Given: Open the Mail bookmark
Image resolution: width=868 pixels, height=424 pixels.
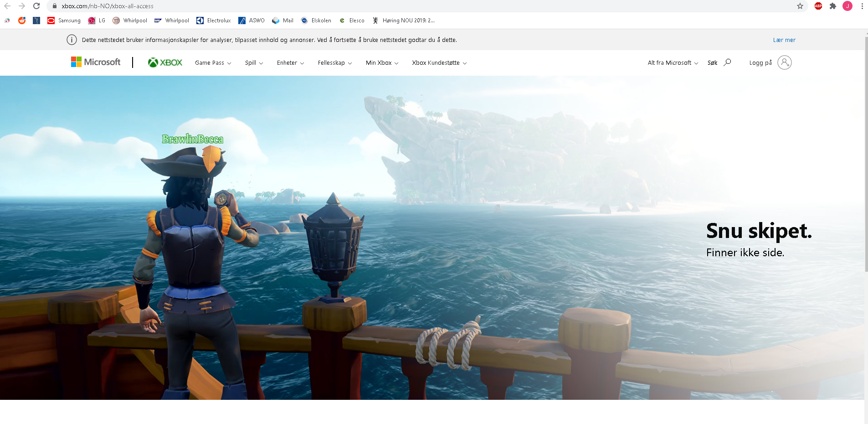Looking at the screenshot, I should click(x=282, y=21).
